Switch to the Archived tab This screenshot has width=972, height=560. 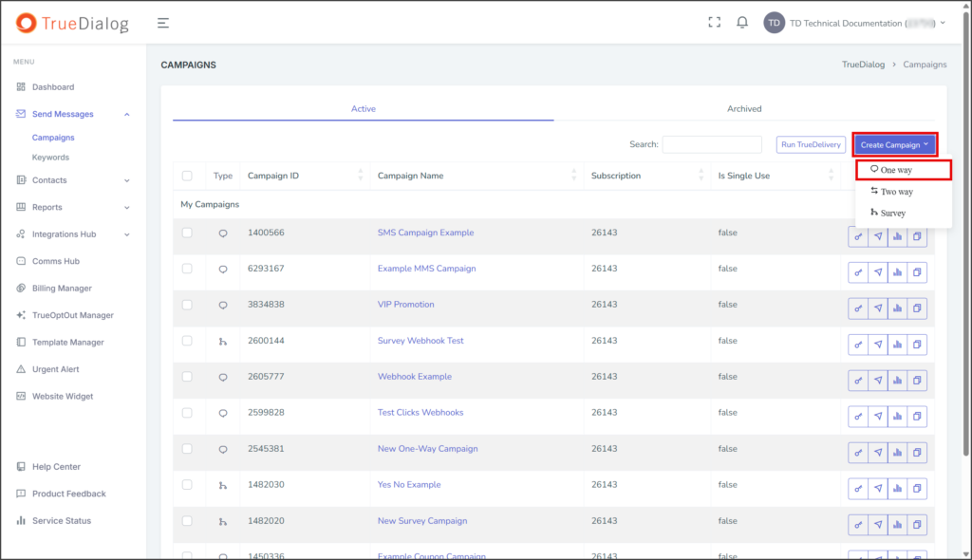(744, 108)
